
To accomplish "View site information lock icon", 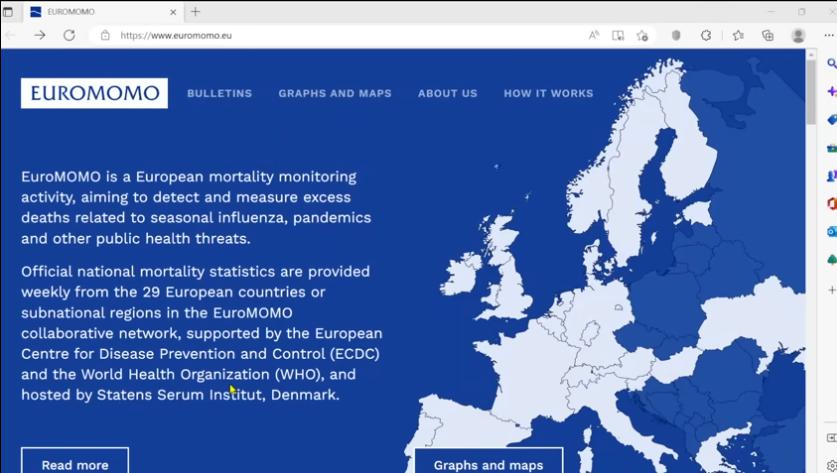I will [105, 35].
